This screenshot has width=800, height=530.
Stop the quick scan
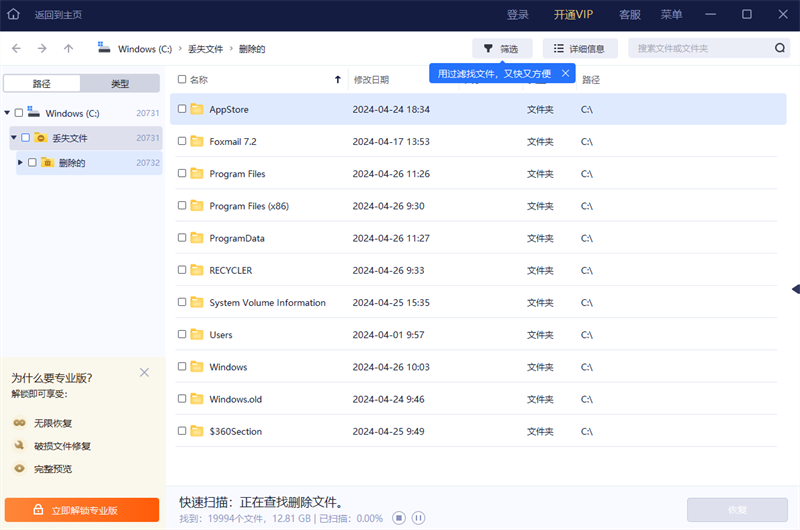tap(398, 518)
